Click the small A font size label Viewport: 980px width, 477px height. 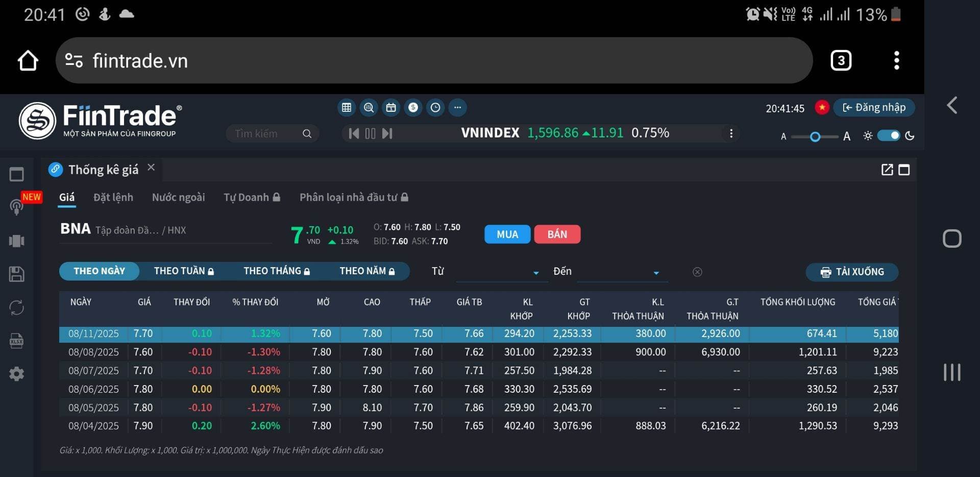click(783, 137)
